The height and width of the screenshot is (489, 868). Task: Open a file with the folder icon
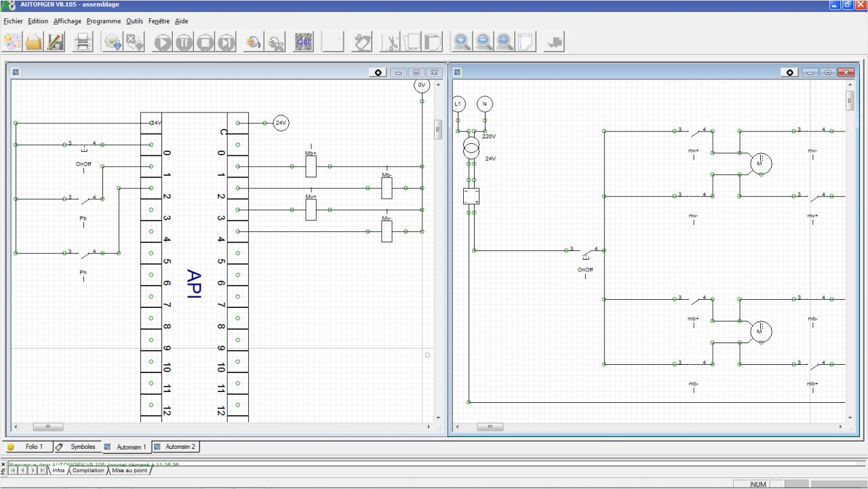pyautogui.click(x=34, y=42)
